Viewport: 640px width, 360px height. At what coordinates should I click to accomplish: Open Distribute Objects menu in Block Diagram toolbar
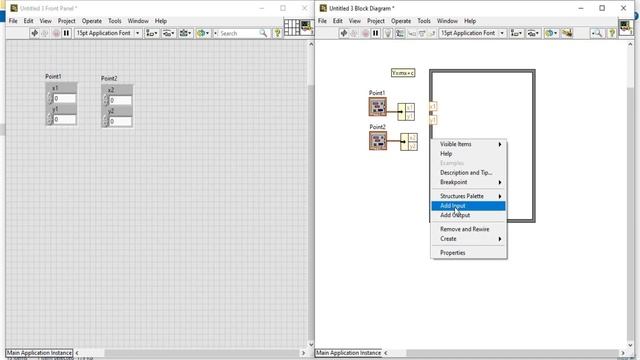[533, 33]
